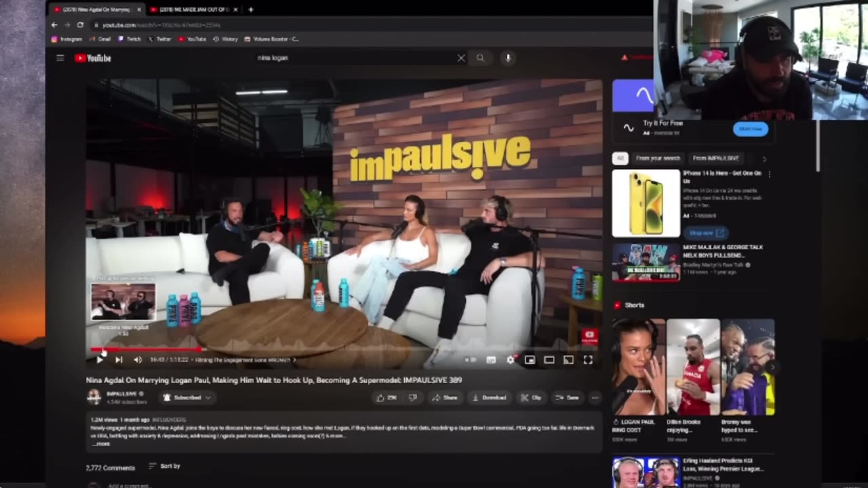Reload the page in the browser
The height and width of the screenshot is (488, 868).
(x=80, y=25)
